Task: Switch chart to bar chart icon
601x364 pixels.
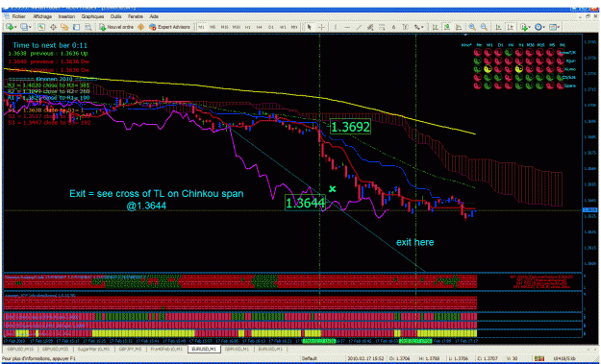Action: tap(436, 27)
